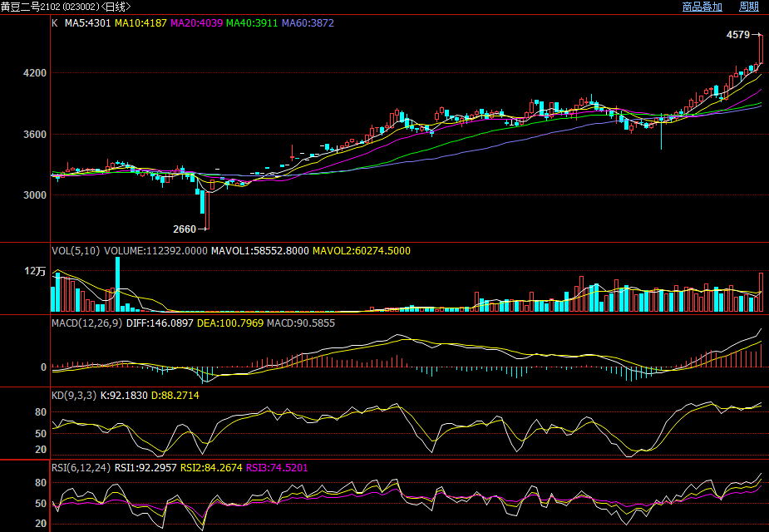
Task: Click the MAVOL2:60274.5000 value
Action: click(362, 251)
